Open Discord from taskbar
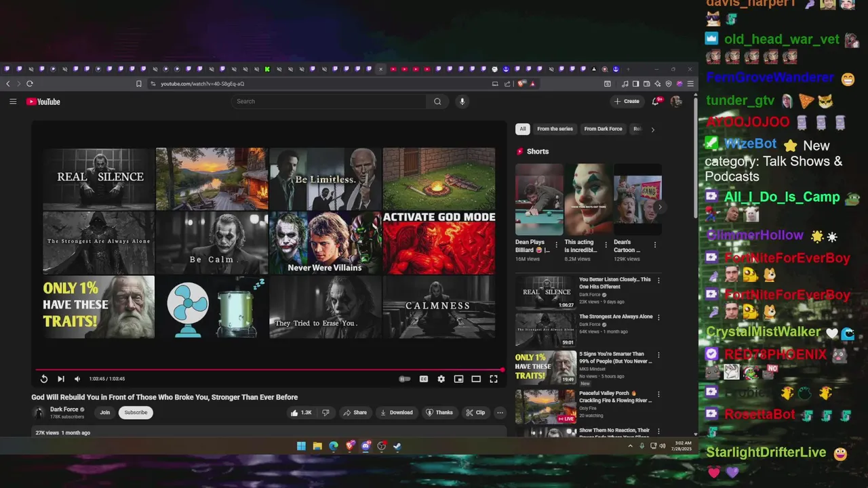Screen dimensions: 868x488 366,446
